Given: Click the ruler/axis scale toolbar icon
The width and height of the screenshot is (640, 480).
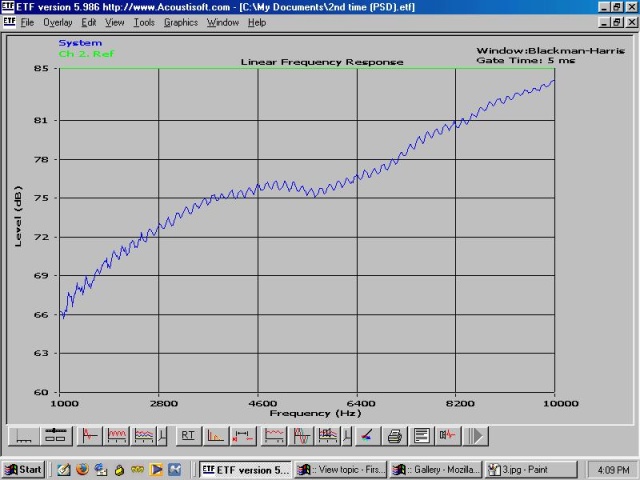Looking at the screenshot, I should pyautogui.click(x=24, y=436).
